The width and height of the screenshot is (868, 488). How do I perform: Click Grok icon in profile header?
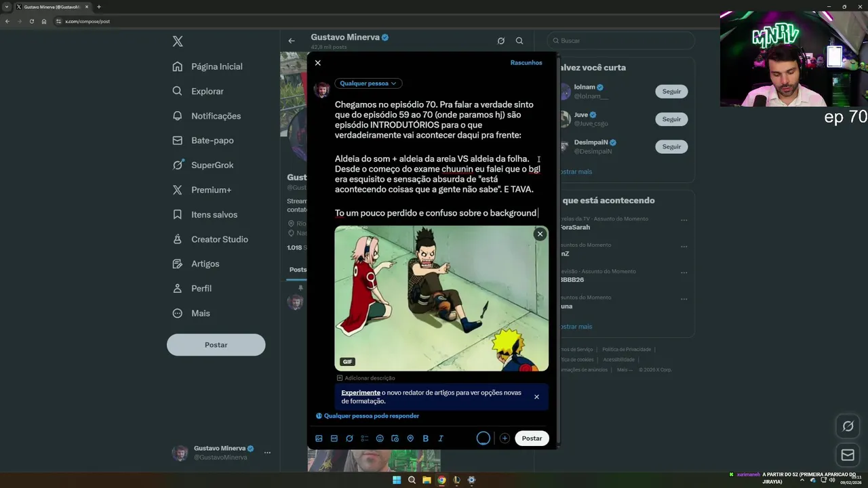pos(500,41)
